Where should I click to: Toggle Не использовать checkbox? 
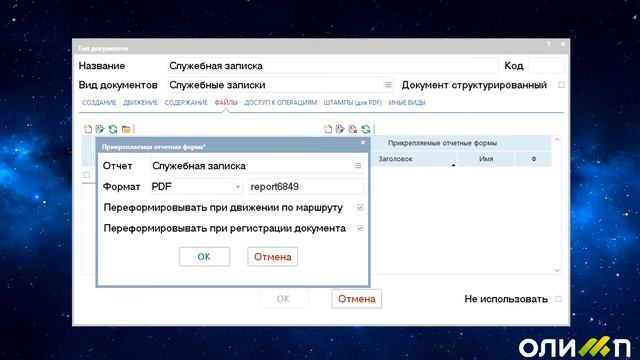(558, 299)
